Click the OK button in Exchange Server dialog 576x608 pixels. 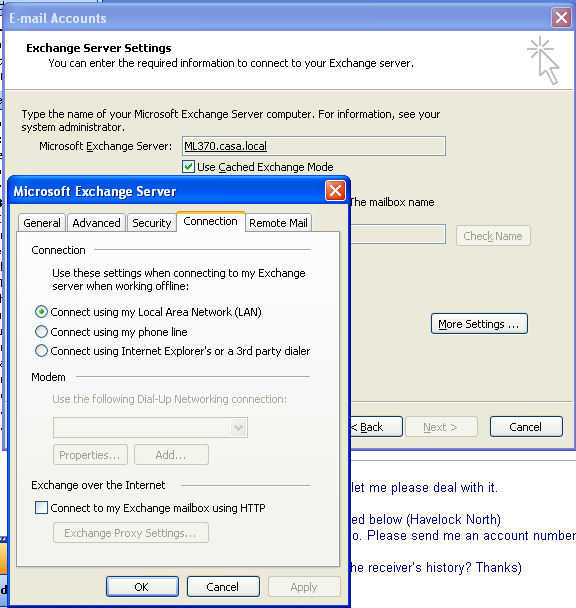point(142,587)
